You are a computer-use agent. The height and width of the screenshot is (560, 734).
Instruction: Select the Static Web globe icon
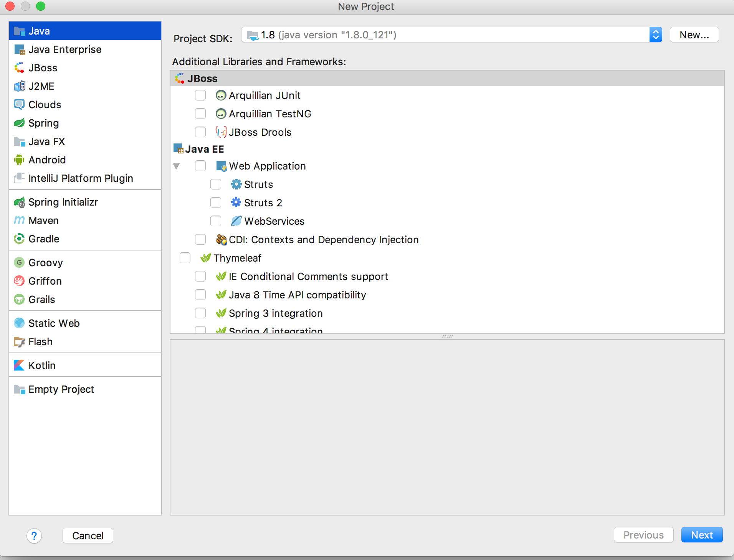(19, 323)
